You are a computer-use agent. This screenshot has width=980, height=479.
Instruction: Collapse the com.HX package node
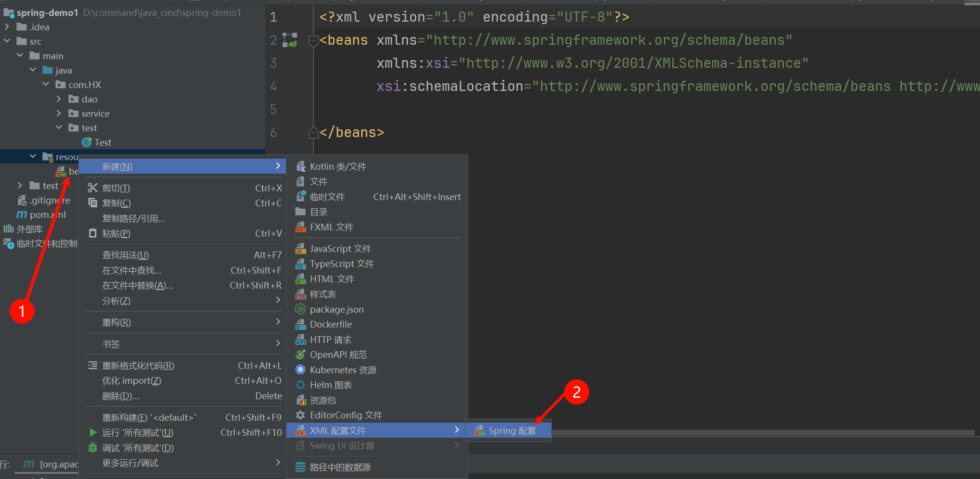(x=46, y=85)
